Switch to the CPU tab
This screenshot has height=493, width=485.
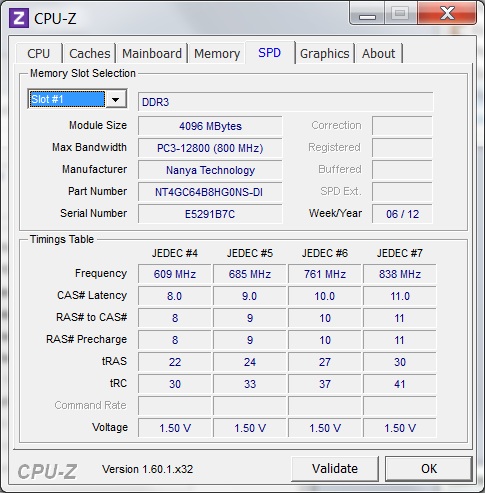point(39,53)
